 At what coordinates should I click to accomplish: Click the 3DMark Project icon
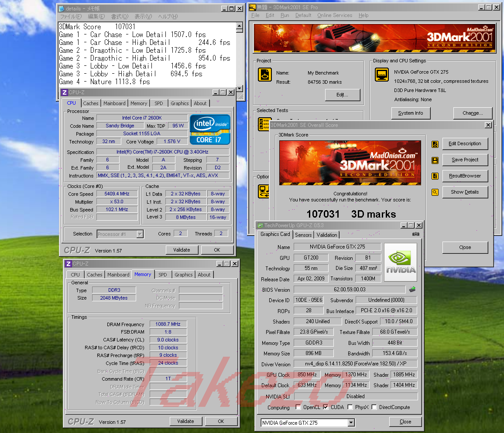(x=265, y=75)
